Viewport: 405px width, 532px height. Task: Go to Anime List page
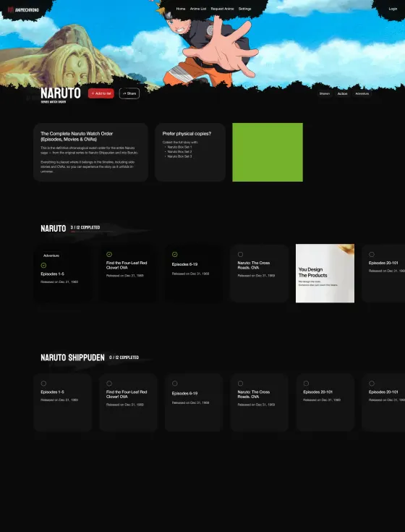[198, 9]
